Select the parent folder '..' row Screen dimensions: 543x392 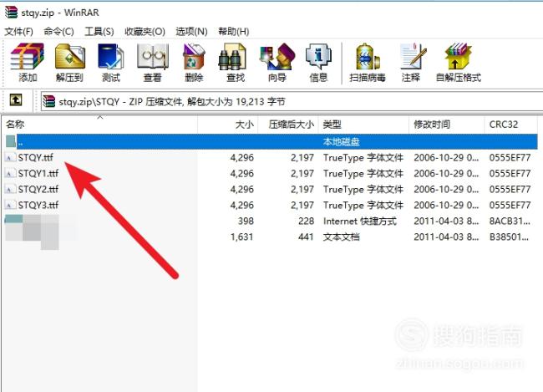point(271,142)
